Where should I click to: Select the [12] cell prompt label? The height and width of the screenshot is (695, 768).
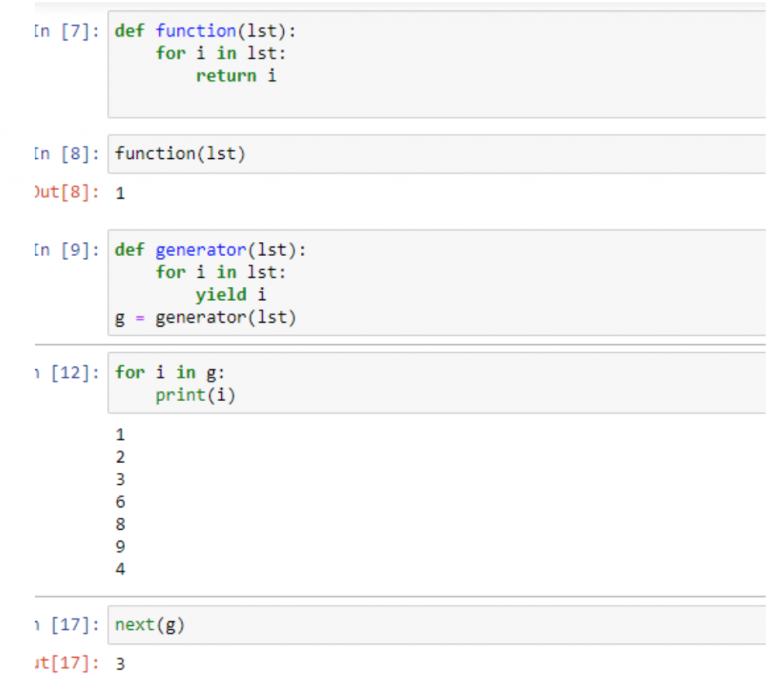(x=67, y=372)
